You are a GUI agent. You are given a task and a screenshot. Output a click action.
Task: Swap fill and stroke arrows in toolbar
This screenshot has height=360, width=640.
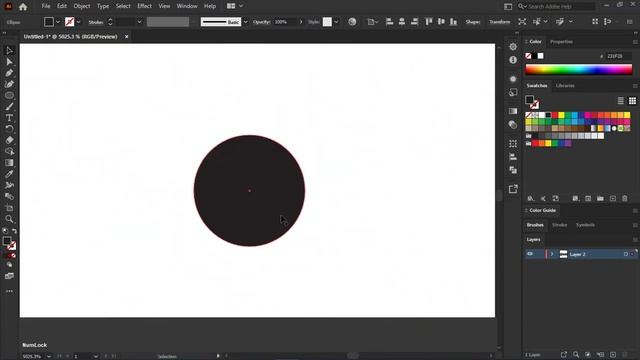click(x=14, y=231)
